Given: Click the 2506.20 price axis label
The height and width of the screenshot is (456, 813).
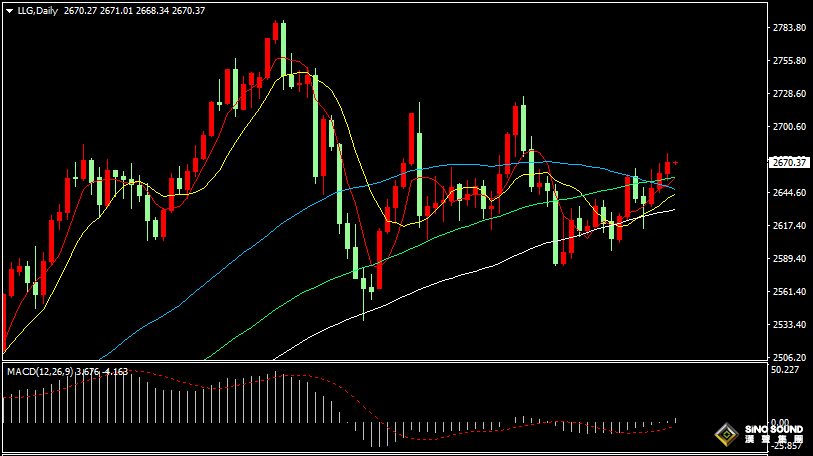Looking at the screenshot, I should [x=789, y=357].
